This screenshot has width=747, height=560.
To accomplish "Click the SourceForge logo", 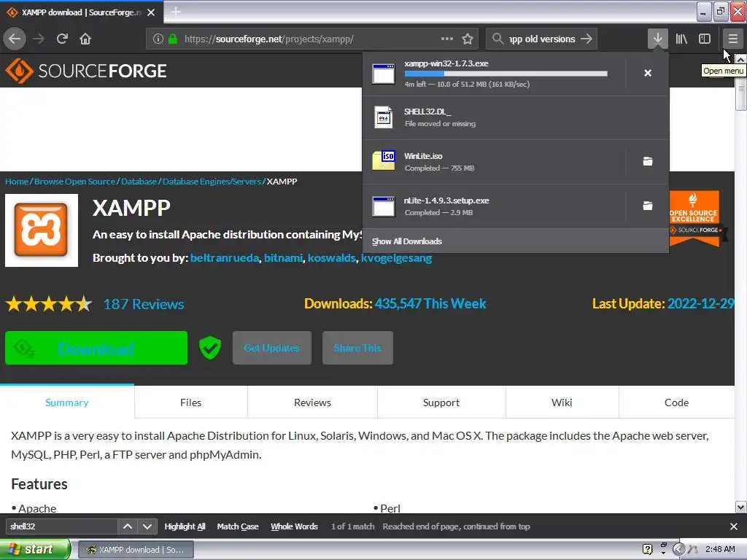I will point(86,71).
